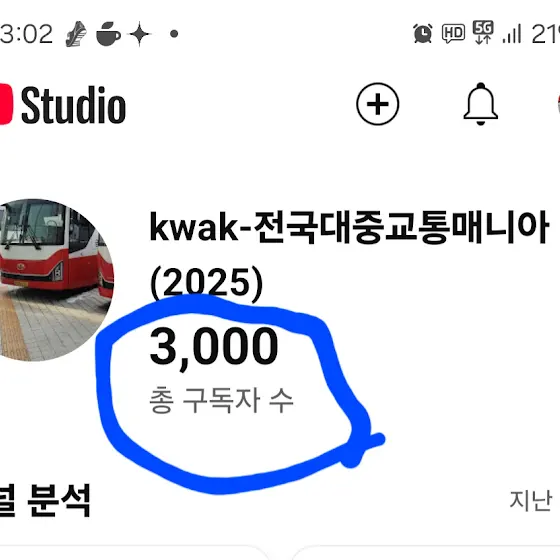Viewport: 560px width, 560px height.
Task: Tap the sparkle star status icon
Action: 140,34
